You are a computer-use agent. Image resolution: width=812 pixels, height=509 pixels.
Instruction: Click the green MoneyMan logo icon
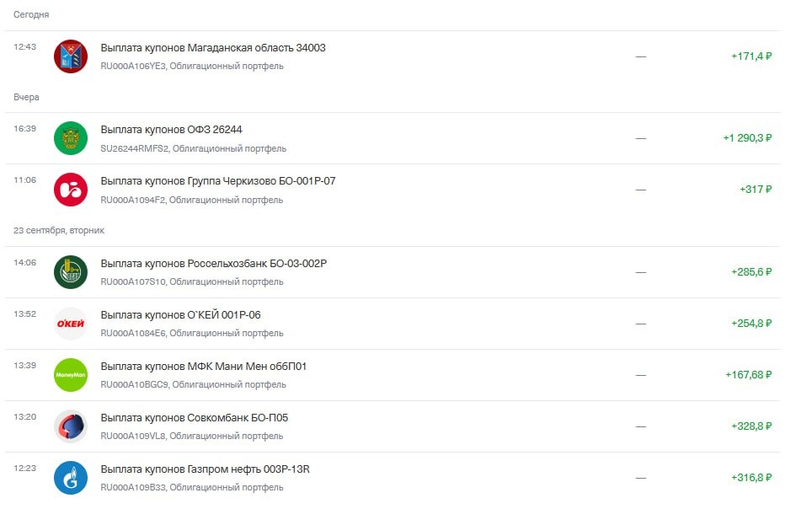(x=71, y=375)
